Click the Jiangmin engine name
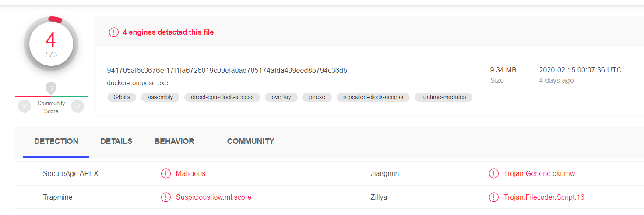 (385, 174)
